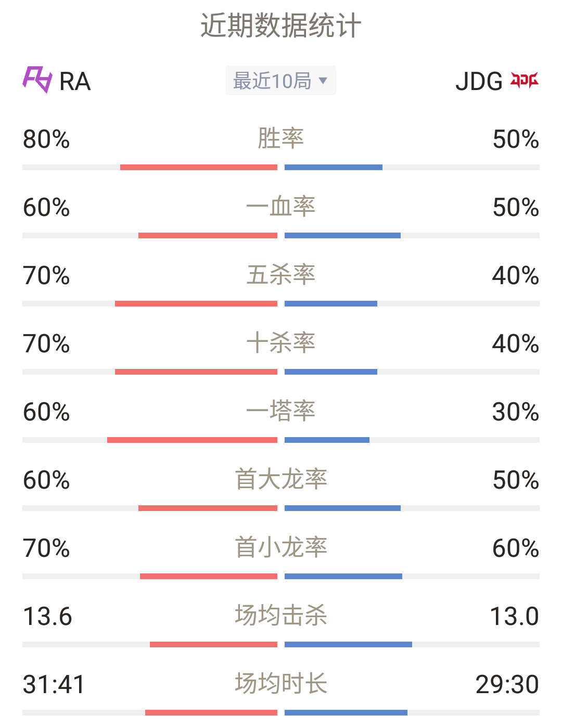The image size is (562, 728).
Task: Click RA's 13.6 average kills value
Action: [47, 617]
